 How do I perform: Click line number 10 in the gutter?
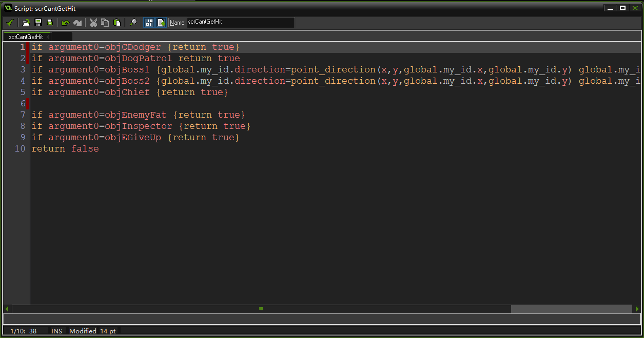click(19, 149)
